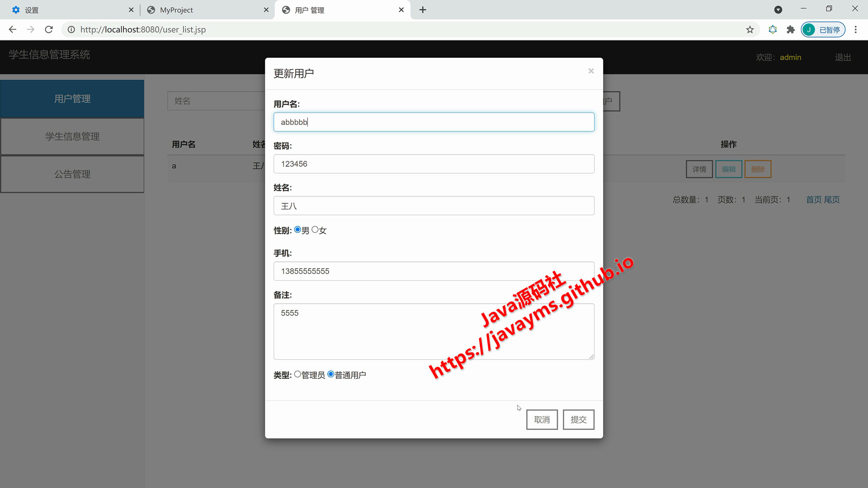
Task: Close the 更新用户 dialog with the X
Action: tap(591, 71)
